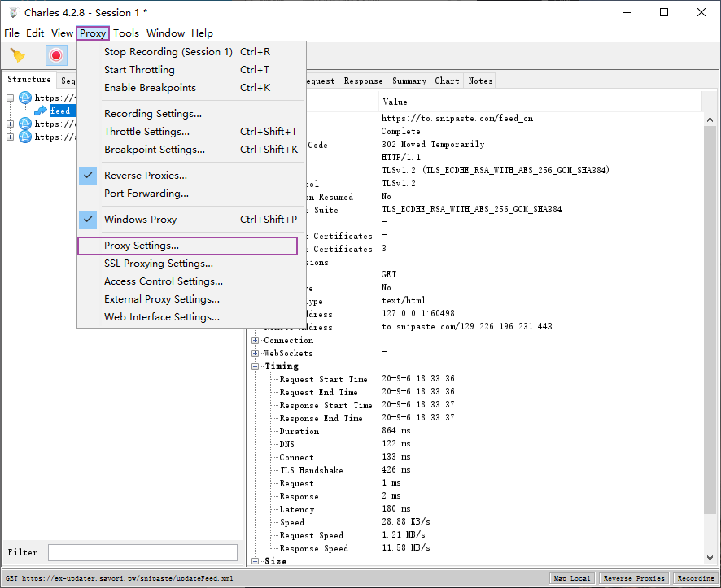Choose Stop Recording (Session 1)
Image resolution: width=721 pixels, height=588 pixels.
point(190,52)
